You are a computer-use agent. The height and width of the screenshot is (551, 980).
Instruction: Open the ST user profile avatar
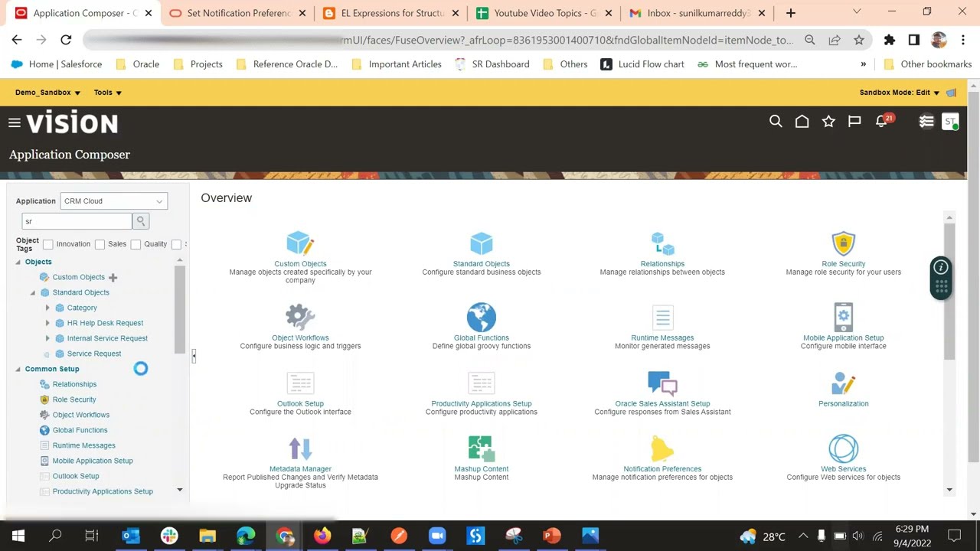click(950, 122)
